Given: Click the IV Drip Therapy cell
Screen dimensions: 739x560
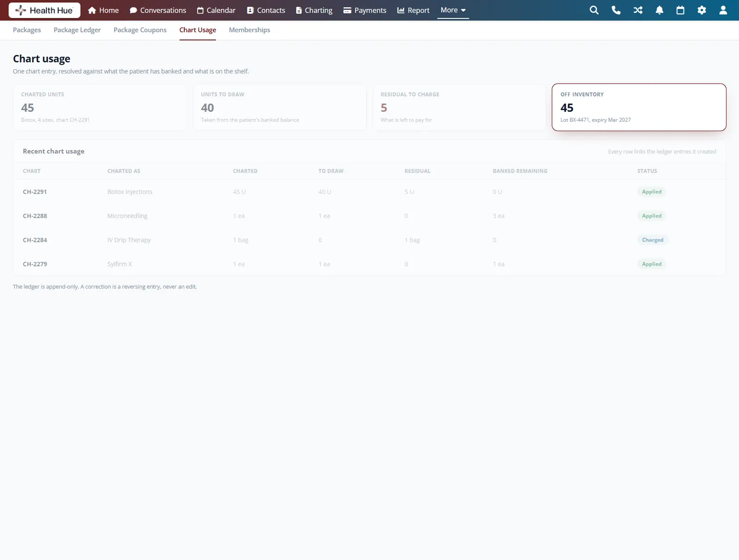Looking at the screenshot, I should (x=129, y=240).
